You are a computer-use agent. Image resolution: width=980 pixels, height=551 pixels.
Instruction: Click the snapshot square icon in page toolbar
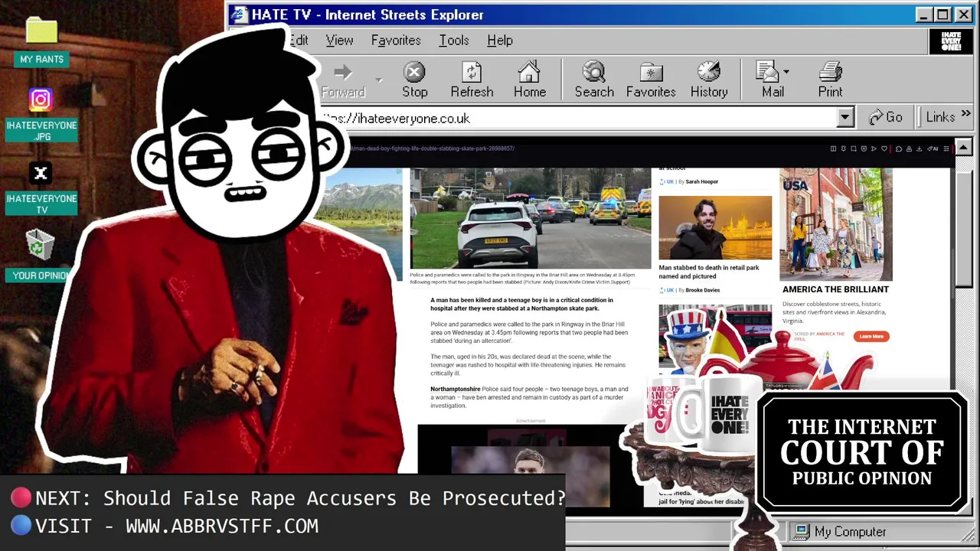pos(854,148)
